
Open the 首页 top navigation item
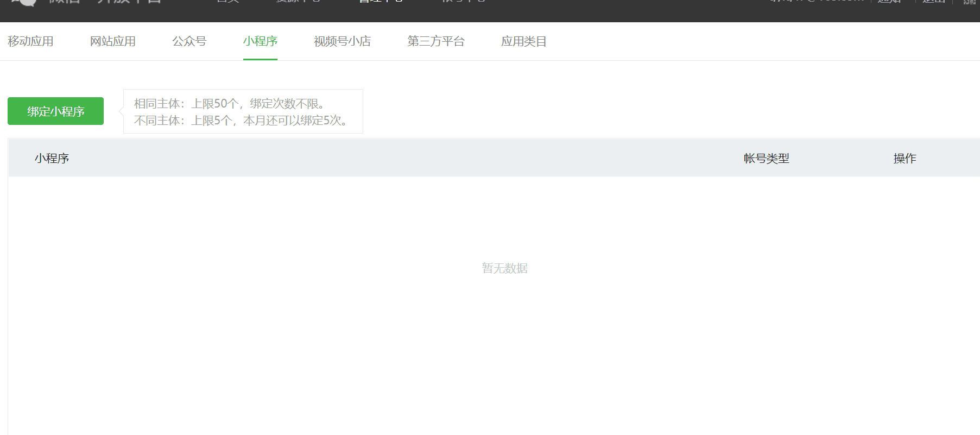click(227, 2)
